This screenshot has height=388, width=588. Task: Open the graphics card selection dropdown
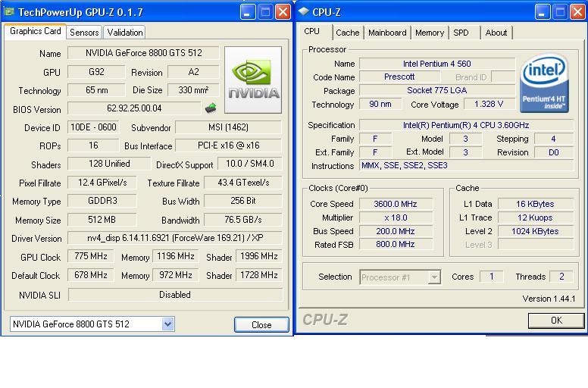tap(167, 324)
